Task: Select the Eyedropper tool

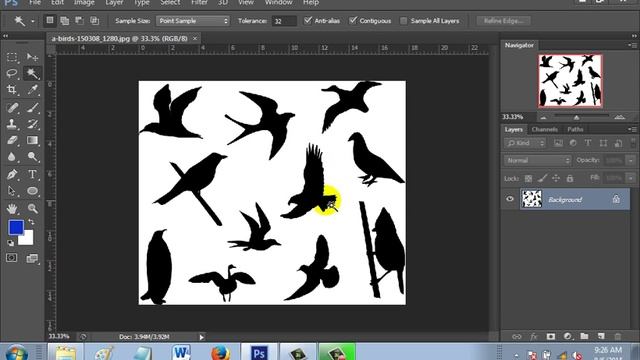Action: click(x=32, y=90)
